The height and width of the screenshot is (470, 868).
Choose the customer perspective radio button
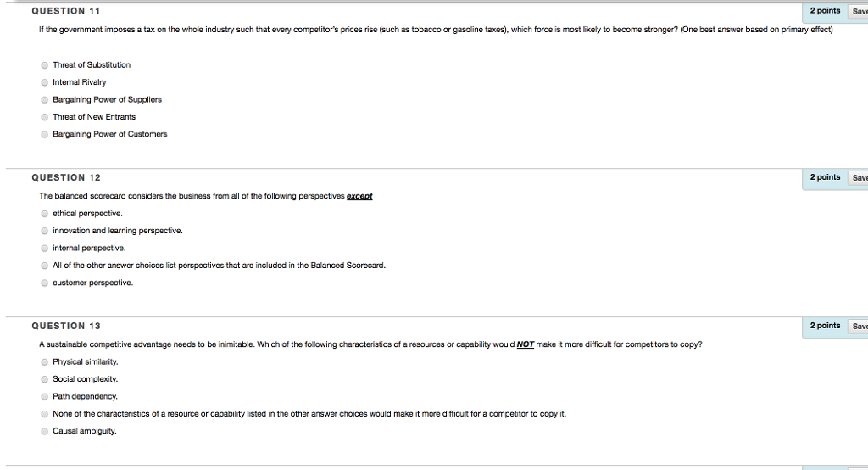tap(43, 283)
